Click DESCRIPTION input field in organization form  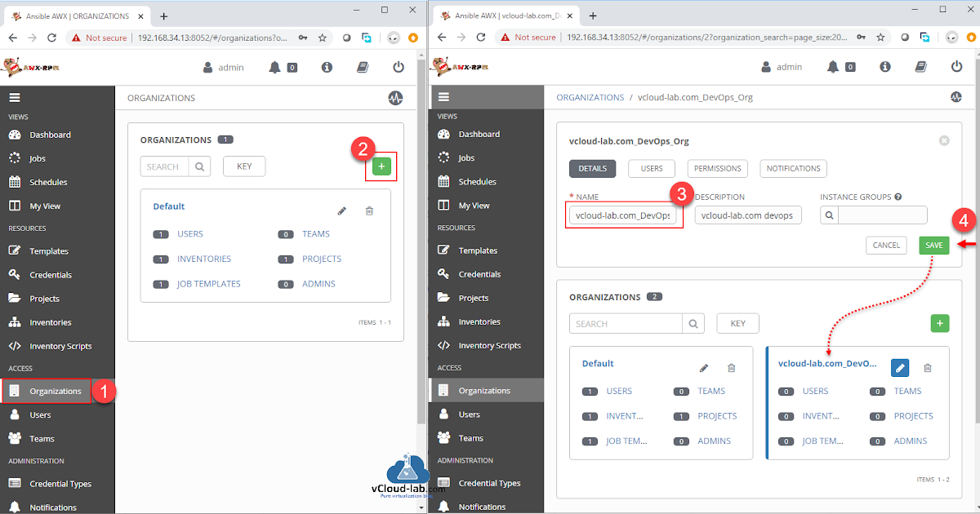coord(749,215)
